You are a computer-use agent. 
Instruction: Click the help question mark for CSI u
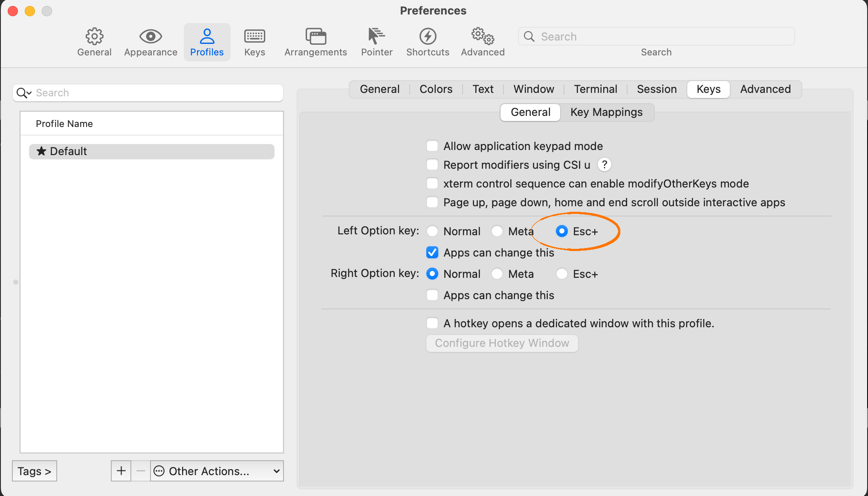[x=604, y=164]
